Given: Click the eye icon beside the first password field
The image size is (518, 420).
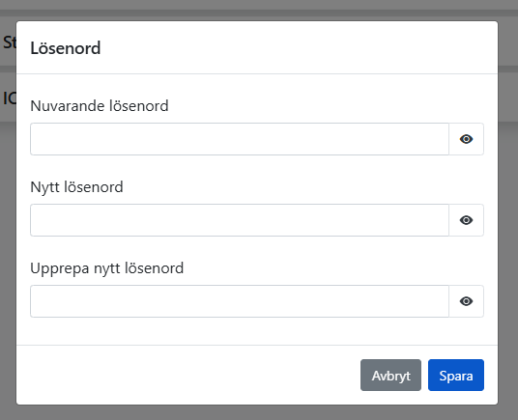Looking at the screenshot, I should (x=466, y=139).
